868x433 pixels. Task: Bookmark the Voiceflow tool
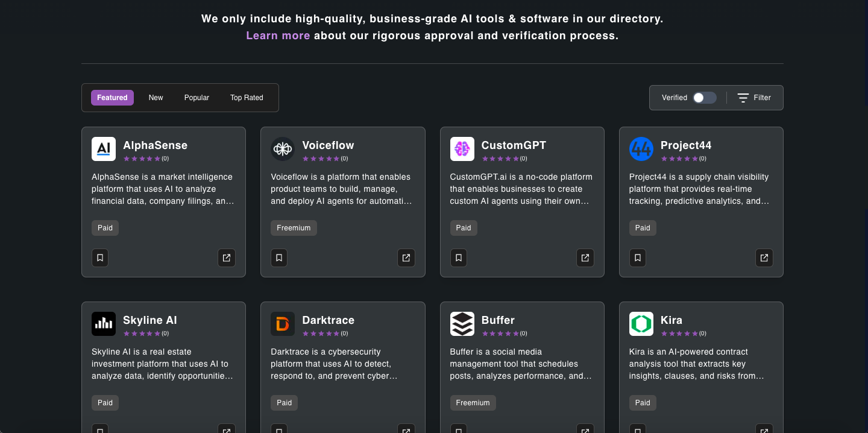(x=279, y=258)
